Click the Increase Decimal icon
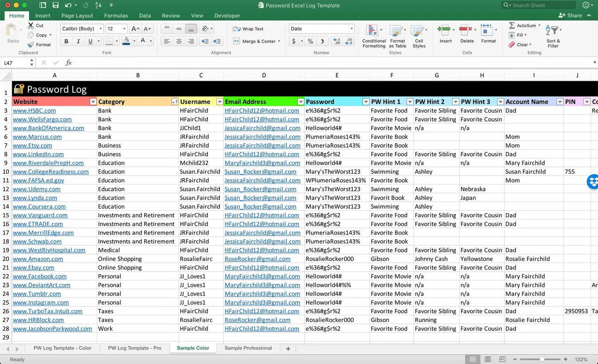Image resolution: width=598 pixels, height=364 pixels. tap(337, 42)
